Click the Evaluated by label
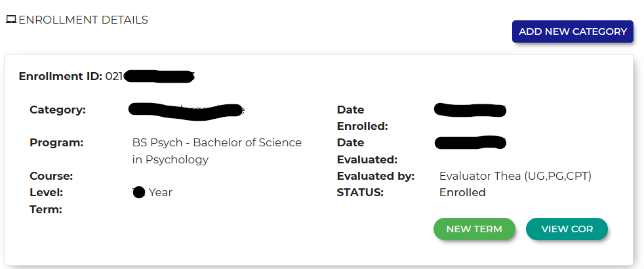This screenshot has width=644, height=269. [376, 176]
